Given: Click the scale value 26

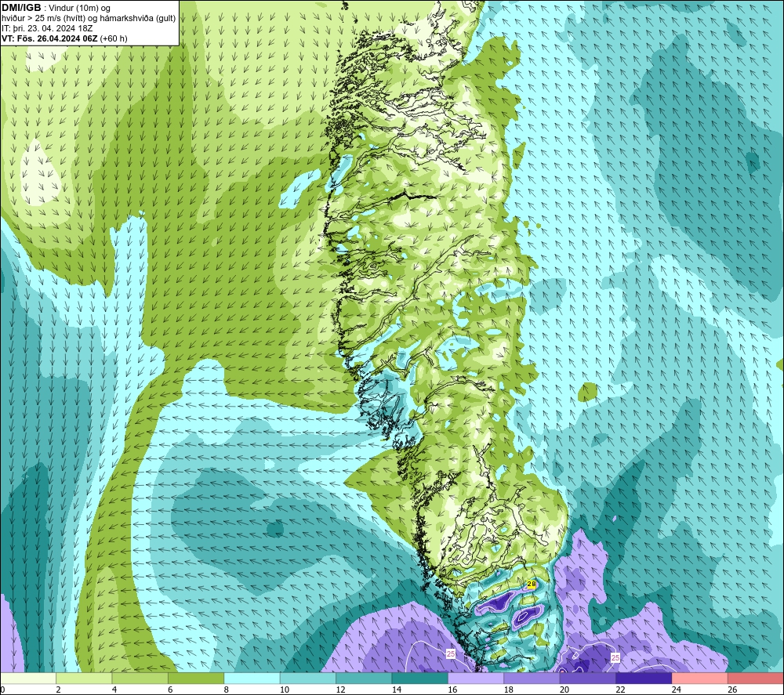Looking at the screenshot, I should [x=732, y=690].
